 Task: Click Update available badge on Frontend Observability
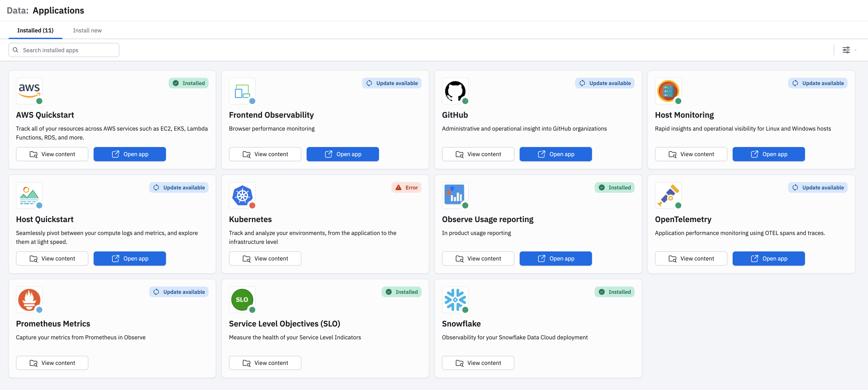[x=392, y=83]
